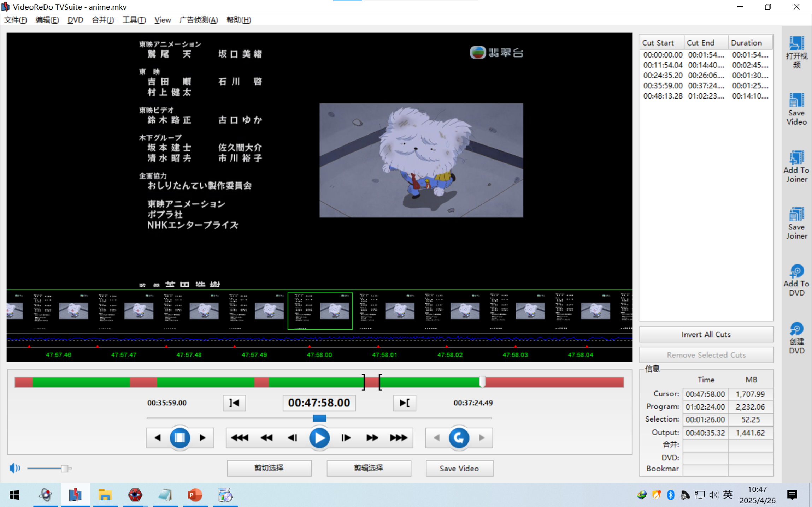Select the highlighted thumbnail at 47:58.00

tap(320, 311)
